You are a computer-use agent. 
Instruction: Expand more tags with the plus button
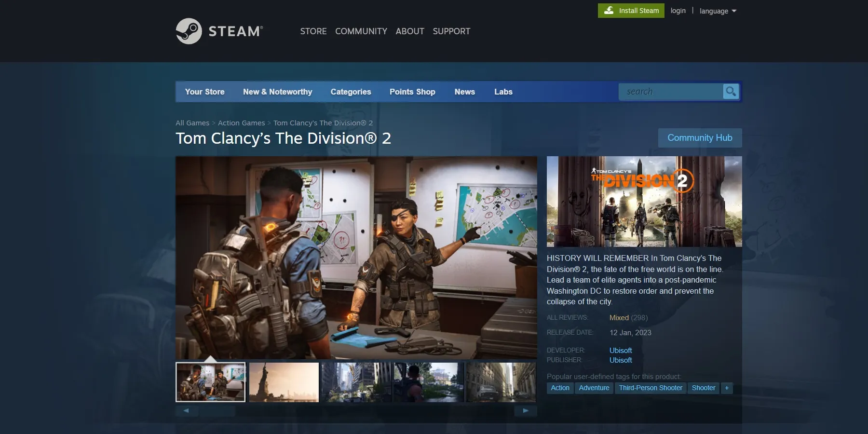tap(727, 388)
